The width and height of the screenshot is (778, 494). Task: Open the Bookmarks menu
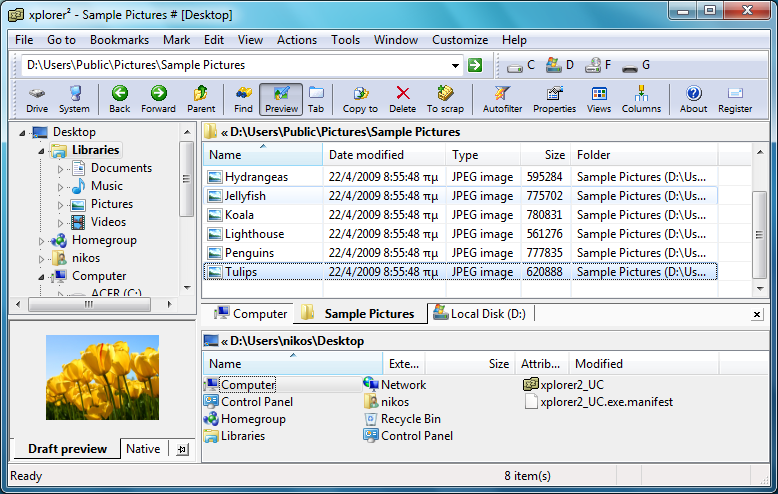[119, 40]
